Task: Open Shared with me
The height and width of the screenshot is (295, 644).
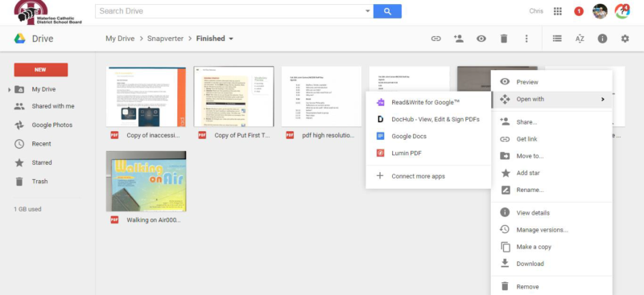Action: tap(53, 106)
